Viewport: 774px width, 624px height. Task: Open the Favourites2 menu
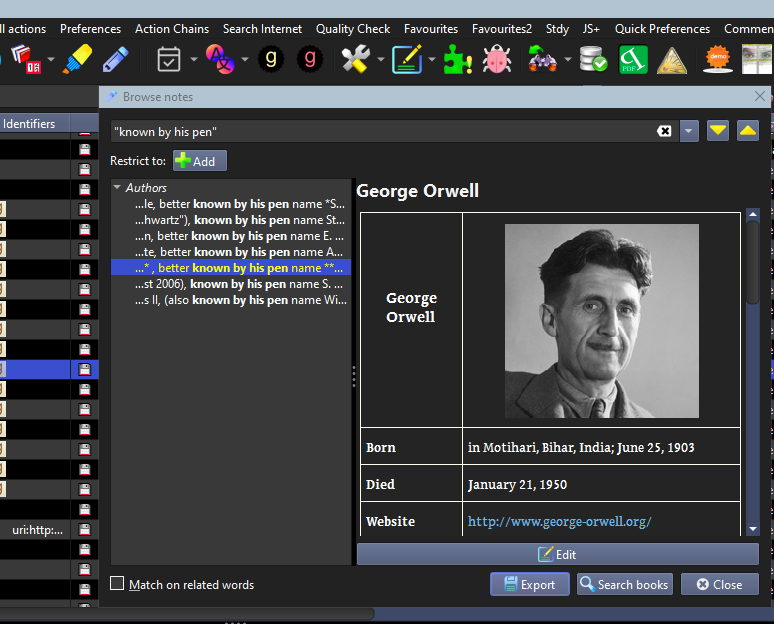click(502, 29)
